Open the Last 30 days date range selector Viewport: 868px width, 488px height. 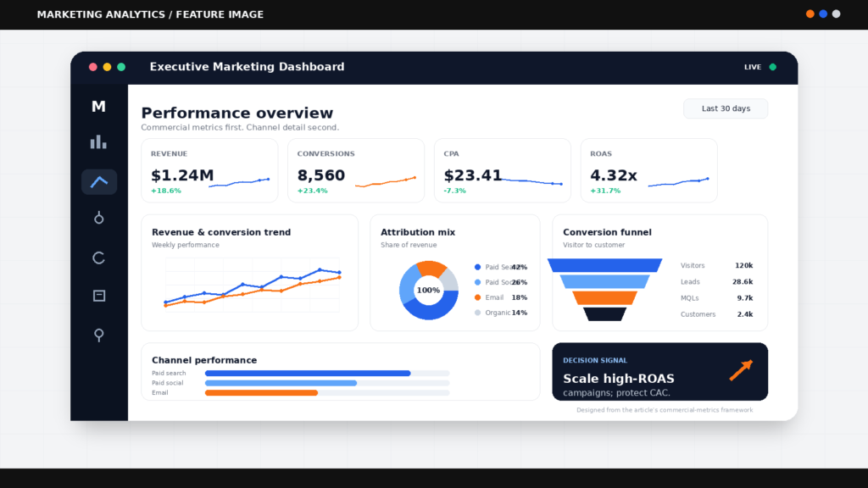coord(726,108)
